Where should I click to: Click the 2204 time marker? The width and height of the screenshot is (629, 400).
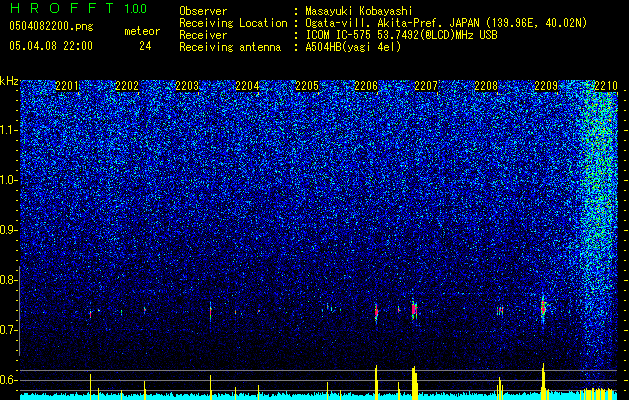247,86
